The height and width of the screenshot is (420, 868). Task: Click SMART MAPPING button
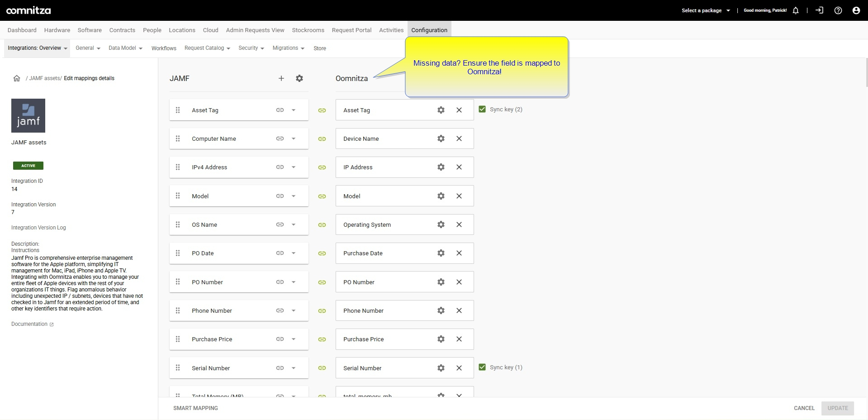click(x=195, y=408)
